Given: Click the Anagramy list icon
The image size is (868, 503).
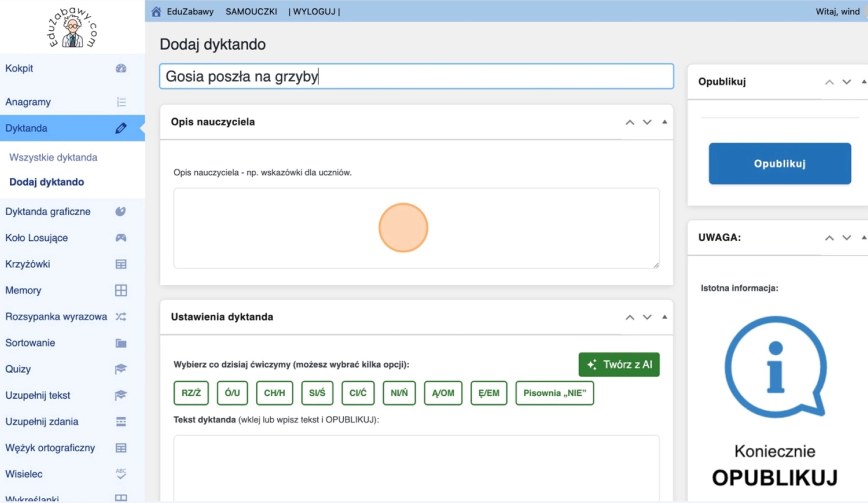Looking at the screenshot, I should pyautogui.click(x=121, y=102).
